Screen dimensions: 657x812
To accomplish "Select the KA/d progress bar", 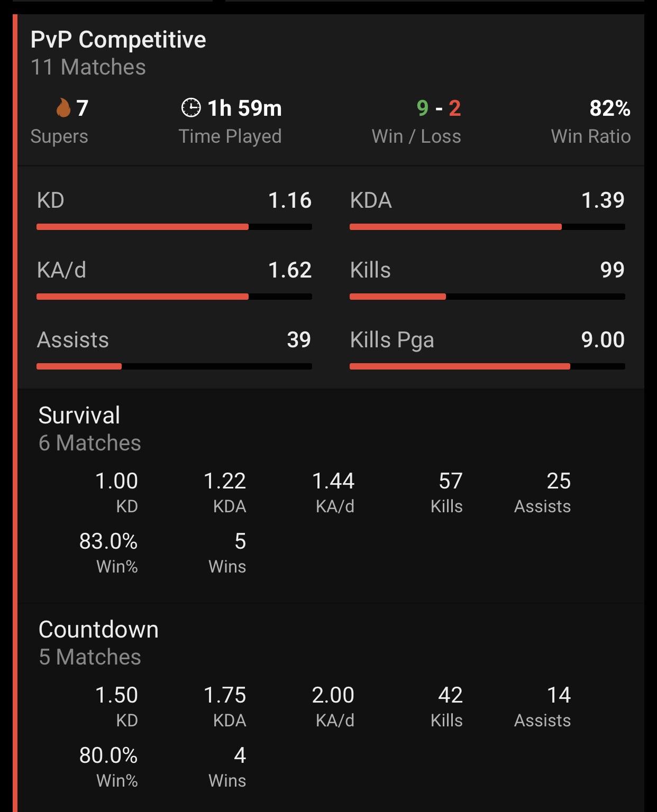I will [x=175, y=296].
